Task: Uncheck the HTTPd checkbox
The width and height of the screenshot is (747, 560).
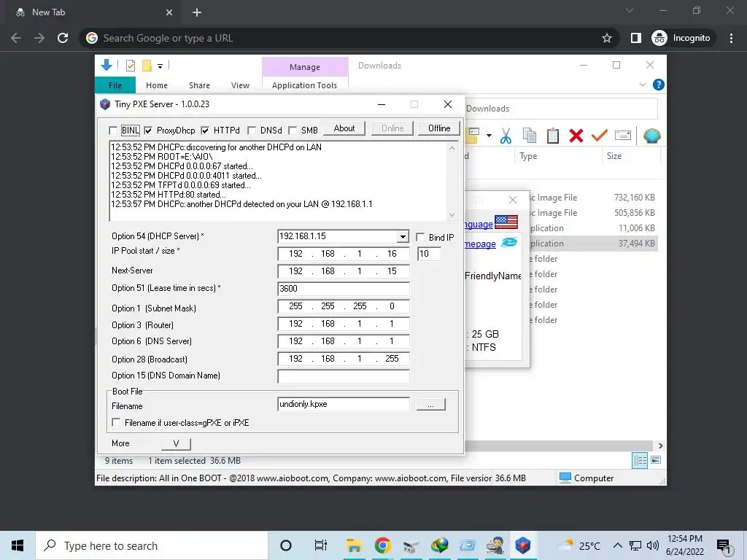Action: click(205, 131)
